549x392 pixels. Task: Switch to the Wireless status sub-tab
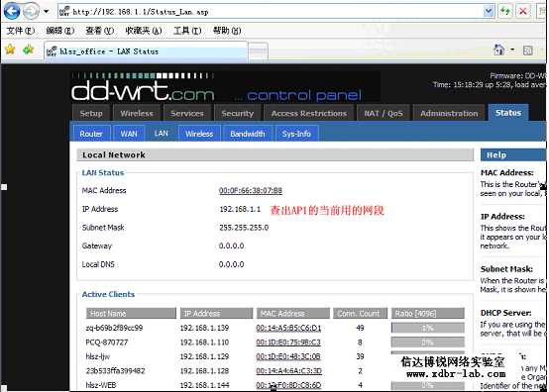point(199,134)
